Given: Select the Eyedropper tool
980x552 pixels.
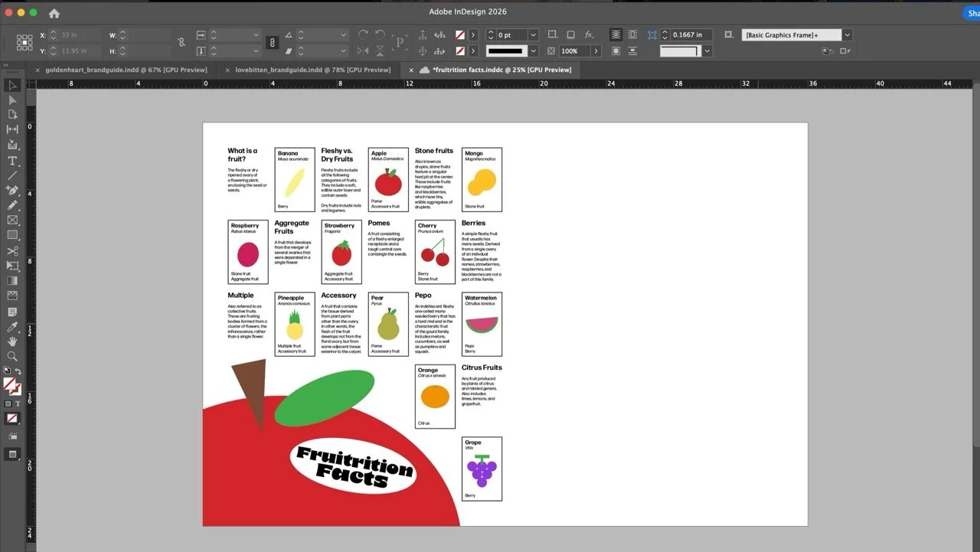Looking at the screenshot, I should (x=12, y=327).
